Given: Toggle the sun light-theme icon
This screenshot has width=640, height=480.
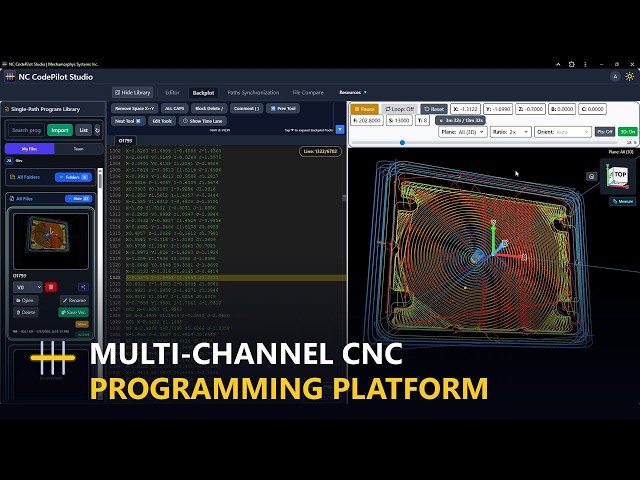Looking at the screenshot, I should (x=629, y=77).
